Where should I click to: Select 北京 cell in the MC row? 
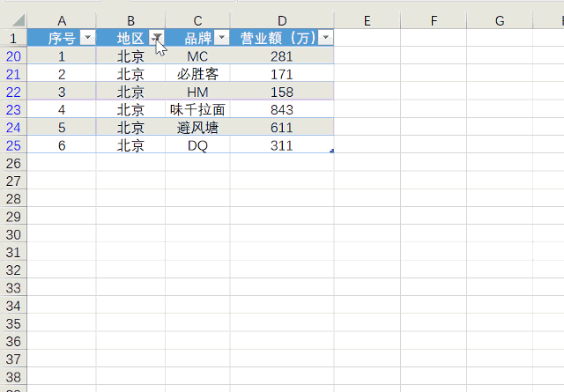[x=130, y=55]
